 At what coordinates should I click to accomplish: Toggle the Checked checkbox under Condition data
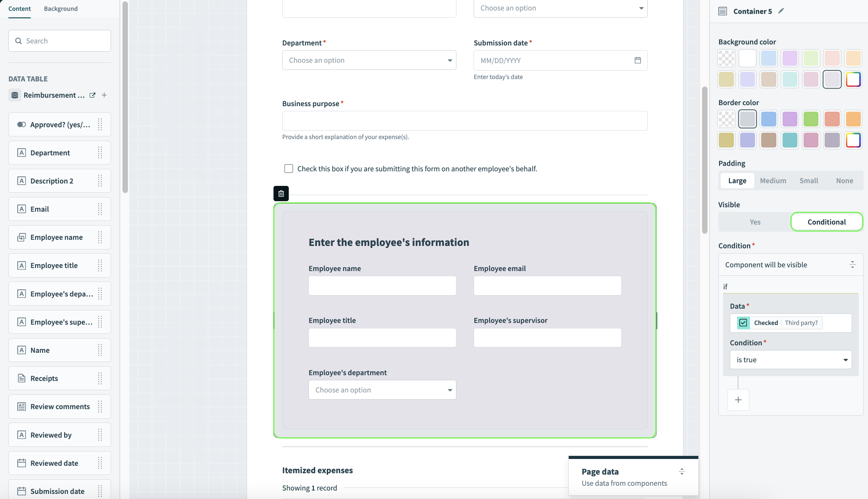point(743,323)
